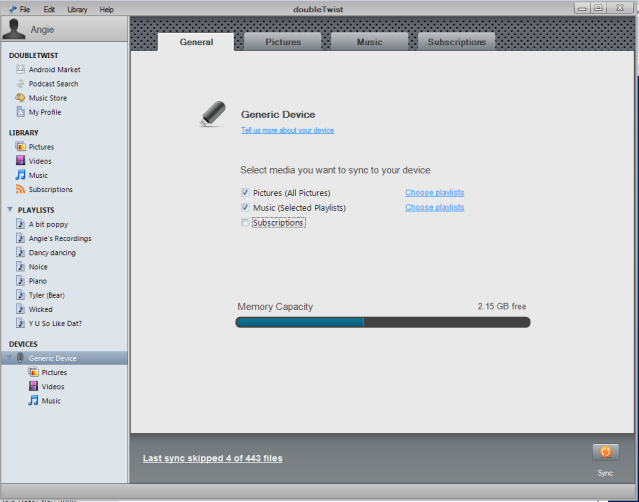
Task: Click the '2.15 GB free' text
Action: (x=502, y=306)
